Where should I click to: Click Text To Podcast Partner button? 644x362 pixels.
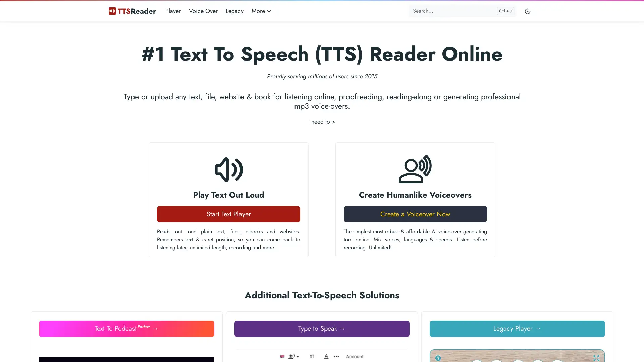click(126, 328)
